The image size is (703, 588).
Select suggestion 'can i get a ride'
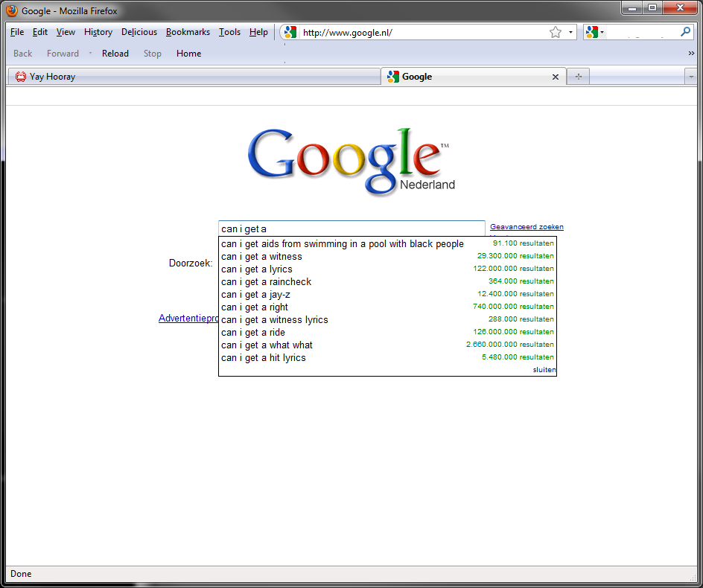click(x=387, y=332)
